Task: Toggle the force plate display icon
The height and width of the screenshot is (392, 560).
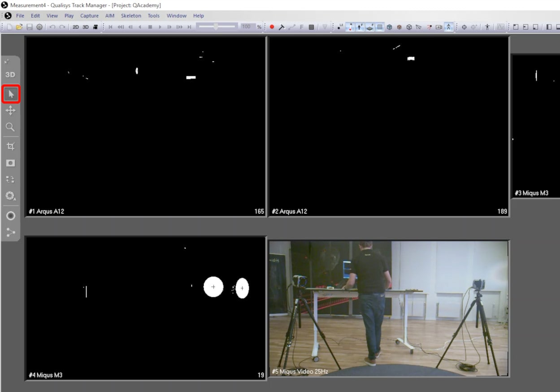Action: pos(370,27)
